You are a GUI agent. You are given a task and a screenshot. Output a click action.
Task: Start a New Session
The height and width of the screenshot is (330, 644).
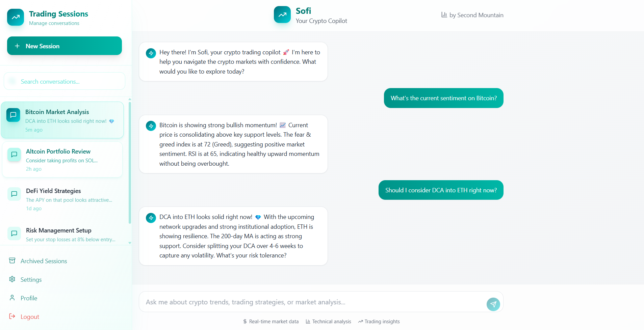[64, 46]
